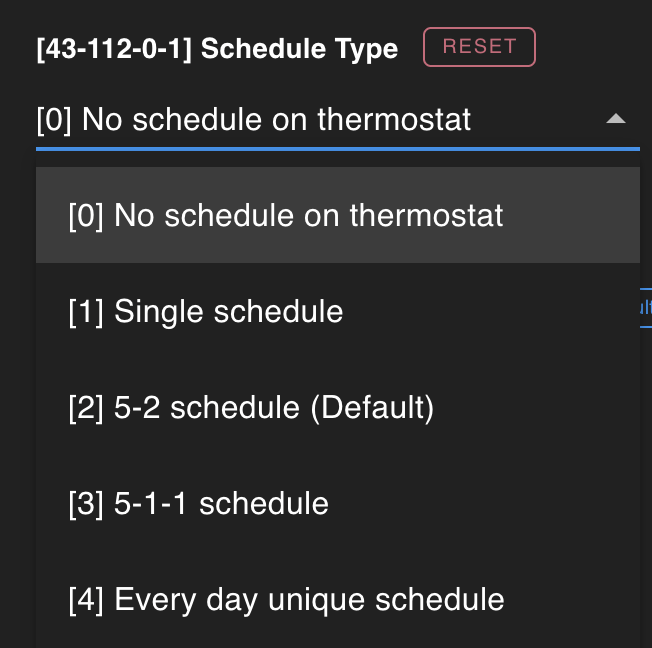Set thermostat to single schedule
Viewport: 652px width, 648px height.
206,312
